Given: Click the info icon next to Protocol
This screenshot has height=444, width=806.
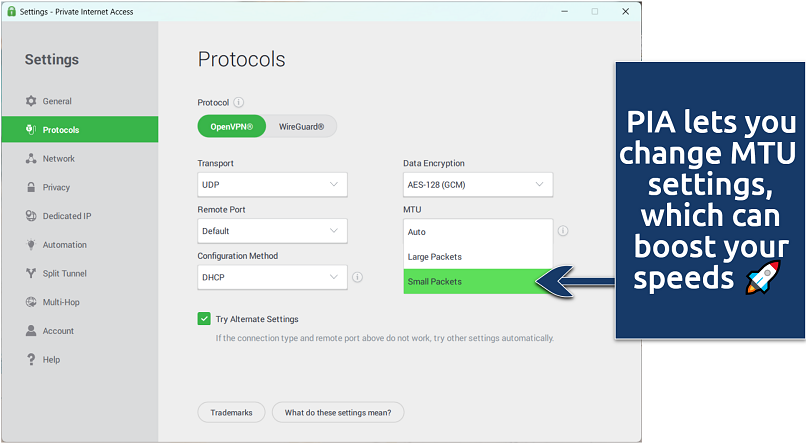Looking at the screenshot, I should pos(239,102).
